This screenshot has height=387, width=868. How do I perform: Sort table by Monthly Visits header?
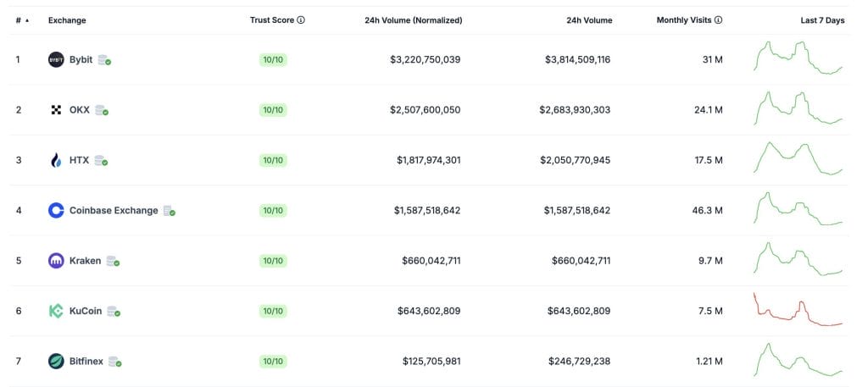tap(684, 20)
